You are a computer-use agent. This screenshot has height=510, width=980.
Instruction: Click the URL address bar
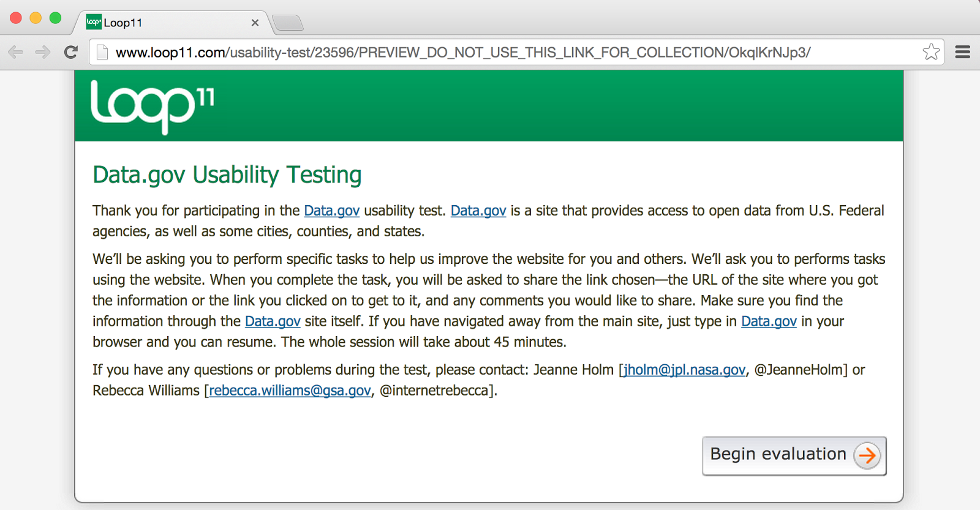(490, 53)
